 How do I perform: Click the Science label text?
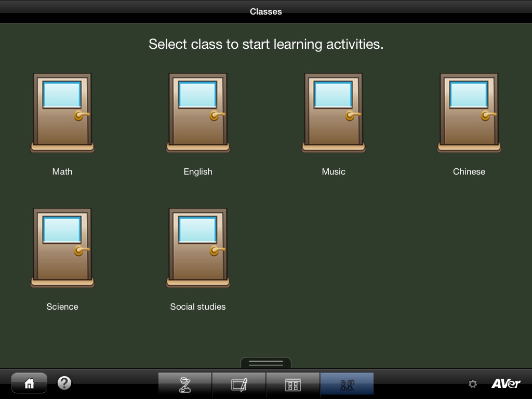(x=62, y=307)
